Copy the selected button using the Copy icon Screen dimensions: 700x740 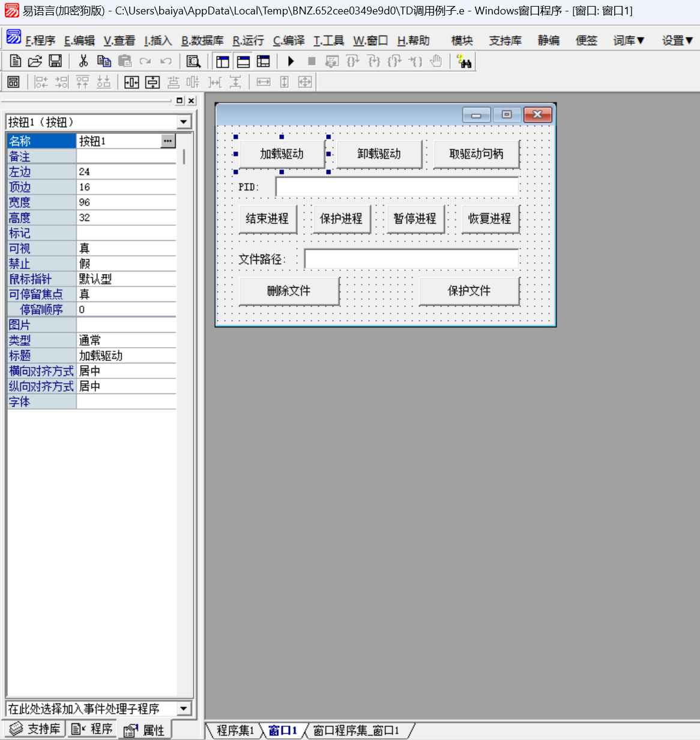point(104,61)
